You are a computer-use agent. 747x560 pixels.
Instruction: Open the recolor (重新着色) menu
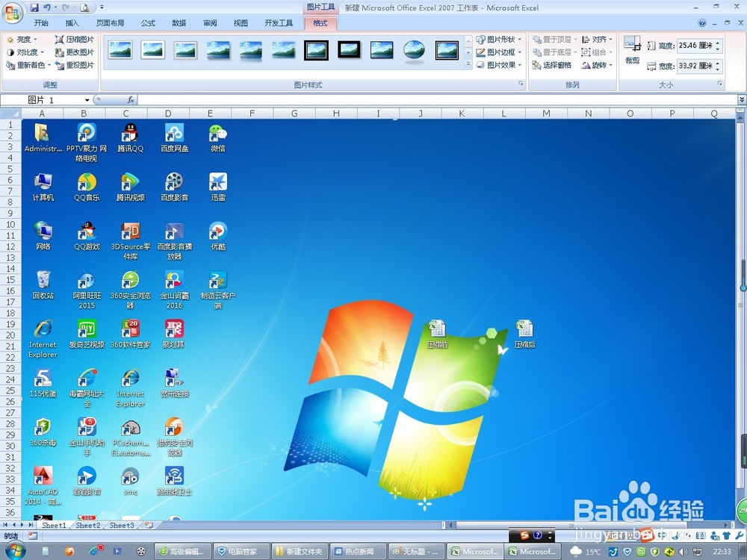pyautogui.click(x=28, y=65)
